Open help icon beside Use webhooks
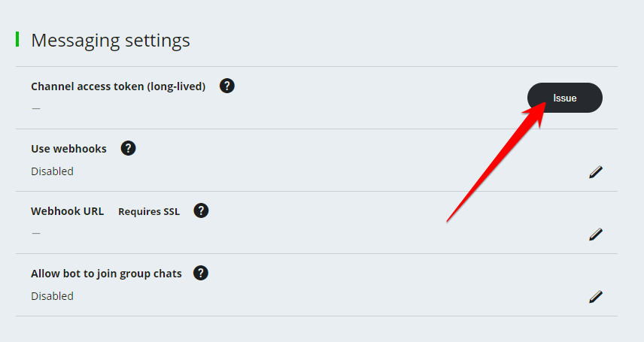The width and height of the screenshot is (644, 342). click(129, 148)
